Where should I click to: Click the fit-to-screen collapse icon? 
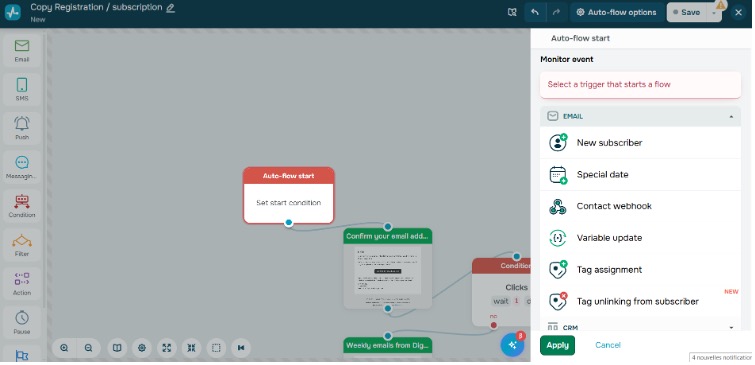tap(191, 348)
